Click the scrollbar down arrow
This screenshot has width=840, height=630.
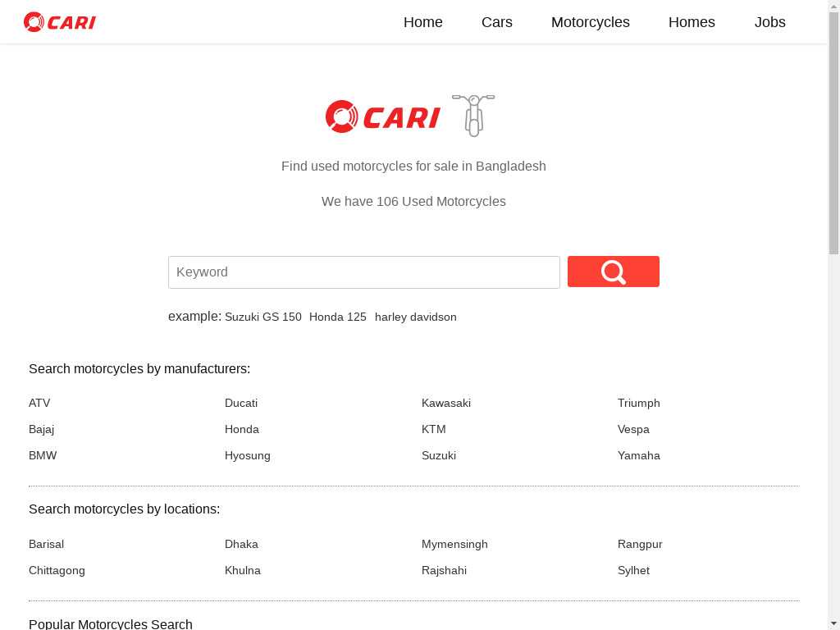(x=833, y=624)
